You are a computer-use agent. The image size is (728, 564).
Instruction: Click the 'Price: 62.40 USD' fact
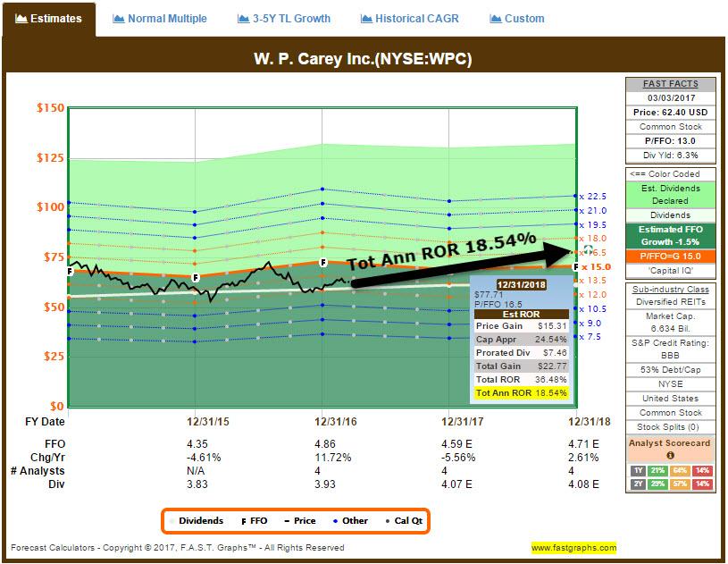(671, 113)
